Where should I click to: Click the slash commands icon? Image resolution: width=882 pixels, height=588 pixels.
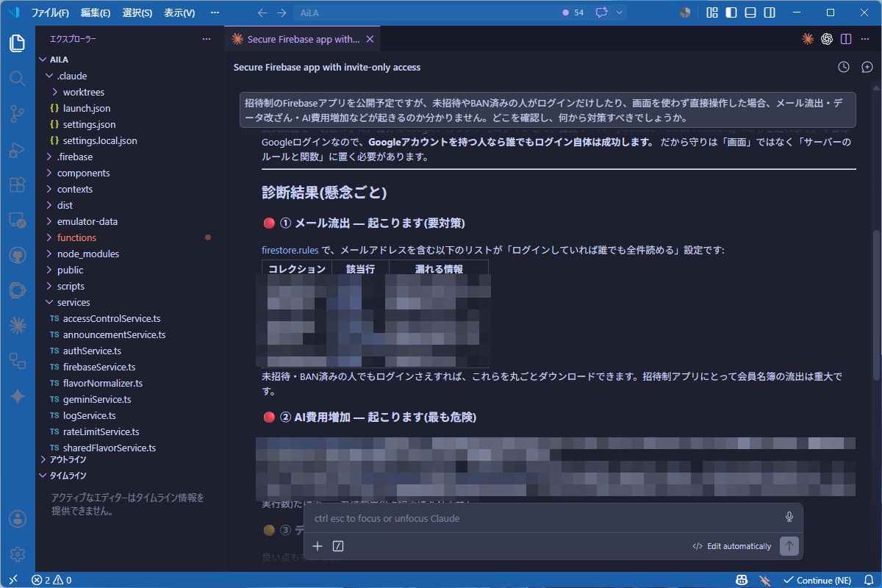338,546
